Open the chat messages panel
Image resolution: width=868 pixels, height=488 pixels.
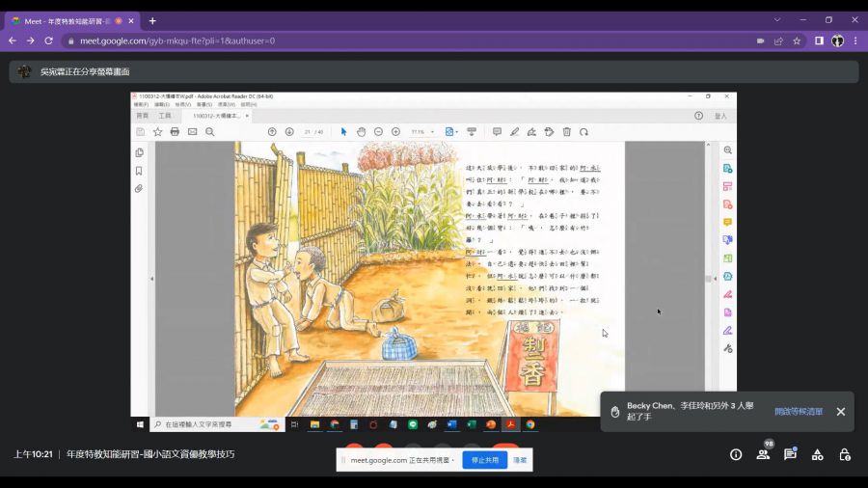coord(790,455)
